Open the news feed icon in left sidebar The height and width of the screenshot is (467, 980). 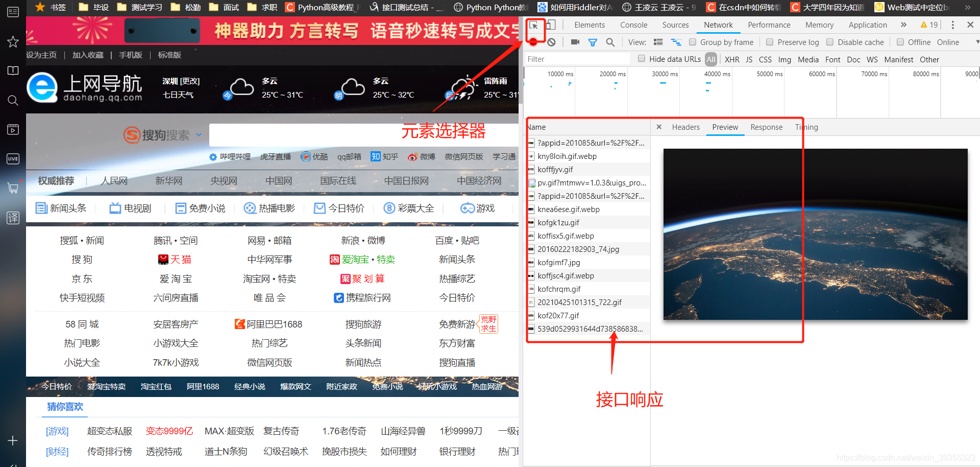[13, 12]
